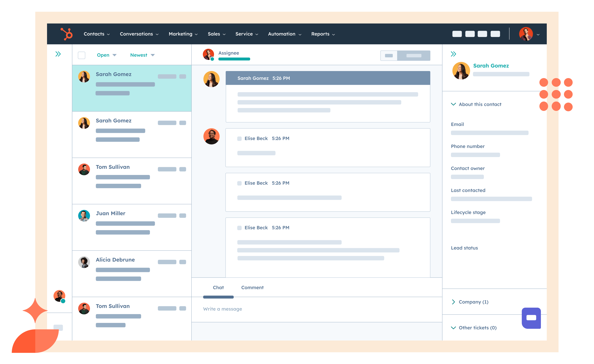
Task: Click the left sidebar collapse icon
Action: pos(58,54)
